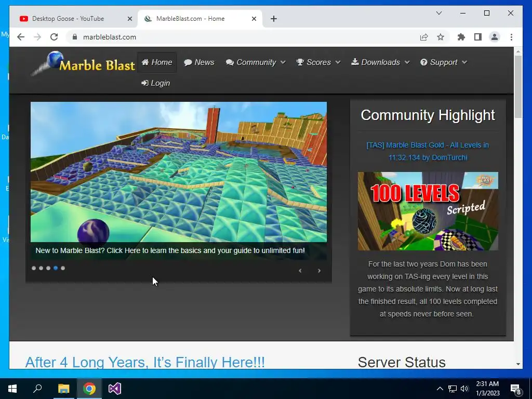Open Windows taskbar search
Viewport: 532px width, 399px height.
[x=37, y=389]
